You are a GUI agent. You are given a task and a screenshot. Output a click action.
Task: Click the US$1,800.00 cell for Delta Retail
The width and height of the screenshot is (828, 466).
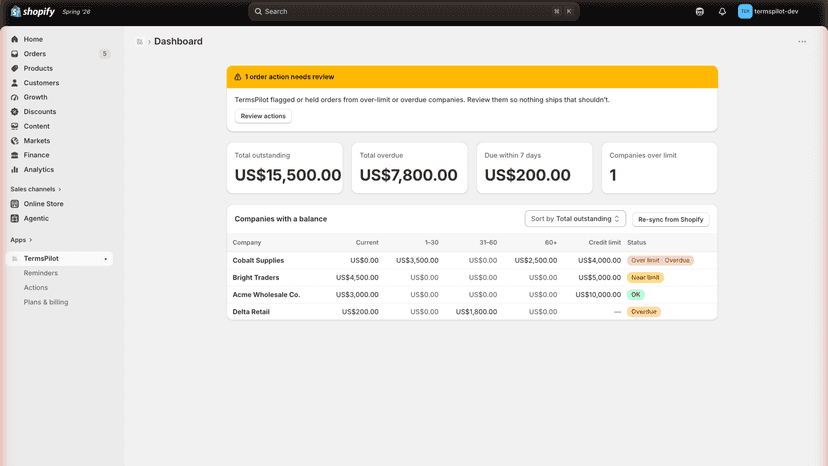tap(476, 312)
